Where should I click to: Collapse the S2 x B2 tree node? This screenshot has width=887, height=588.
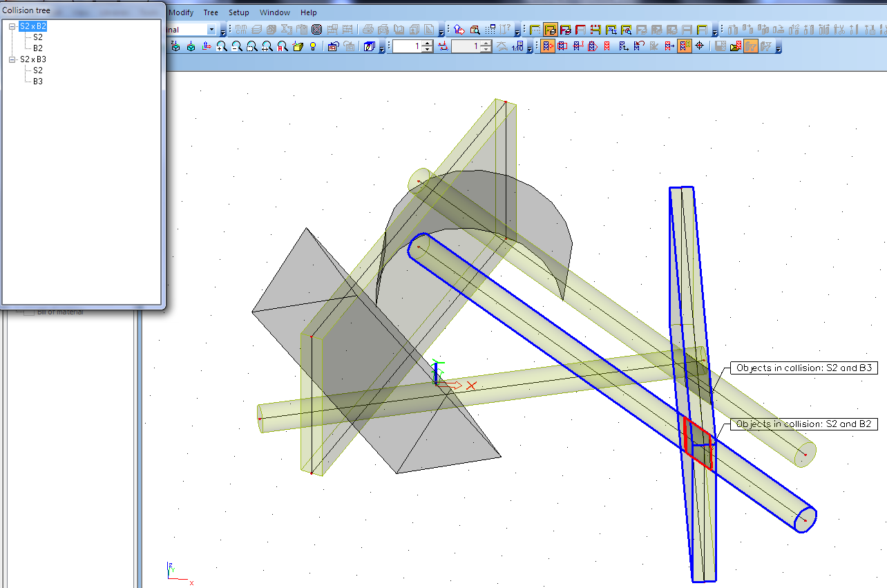coord(12,26)
